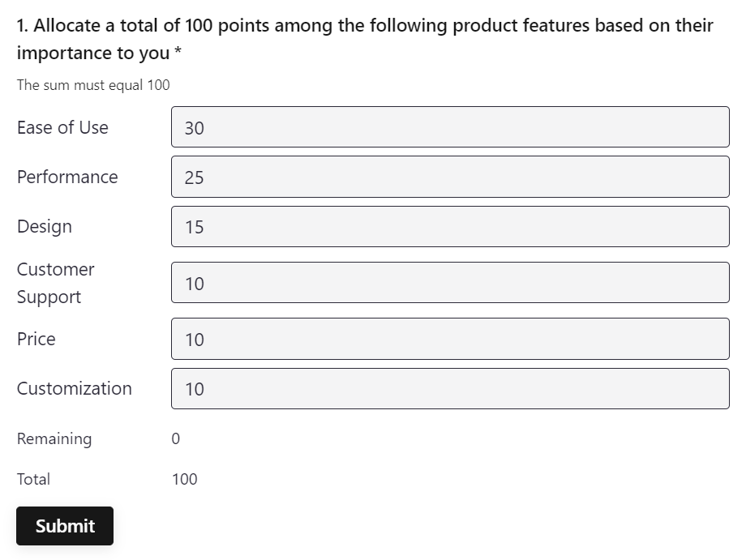The height and width of the screenshot is (560, 746).
Task: Select the Customization input field
Action: [449, 388]
